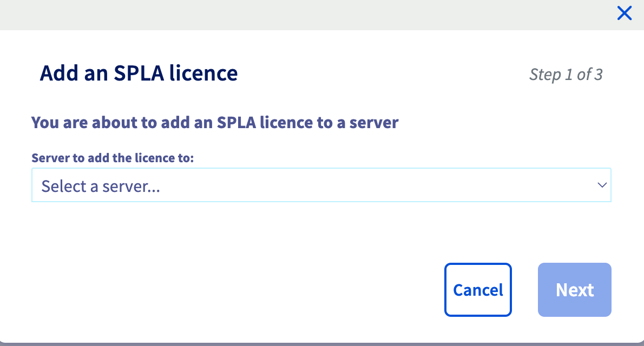Screen dimensions: 644x346
Task: Open the "Select a server..." dropdown
Action: click(x=321, y=185)
